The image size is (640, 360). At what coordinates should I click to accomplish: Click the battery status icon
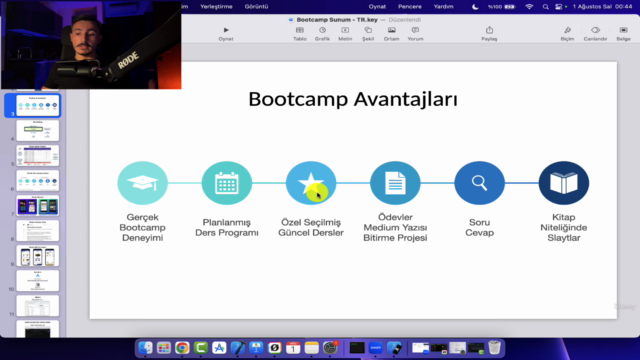click(x=509, y=7)
